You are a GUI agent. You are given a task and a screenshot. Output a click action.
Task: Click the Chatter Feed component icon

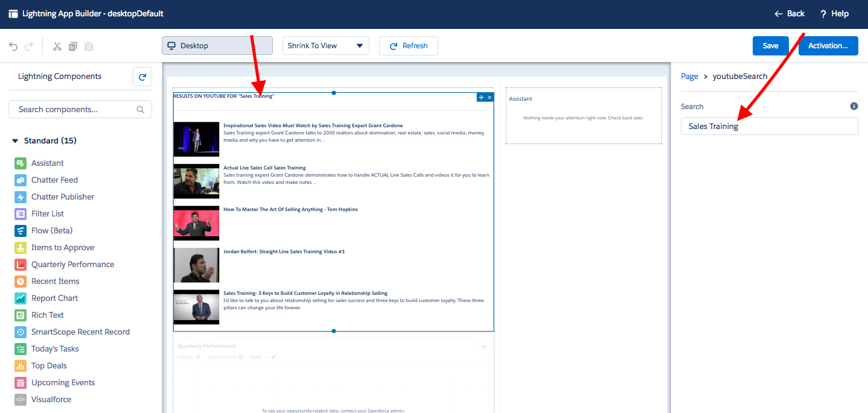[21, 180]
